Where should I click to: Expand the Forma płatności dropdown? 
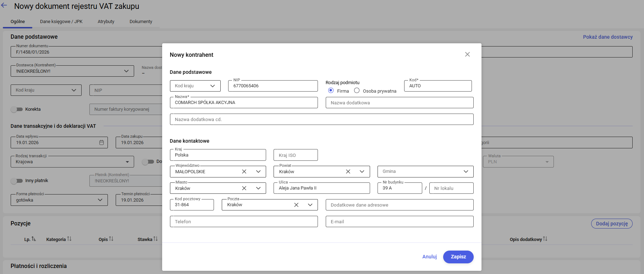[x=100, y=200]
